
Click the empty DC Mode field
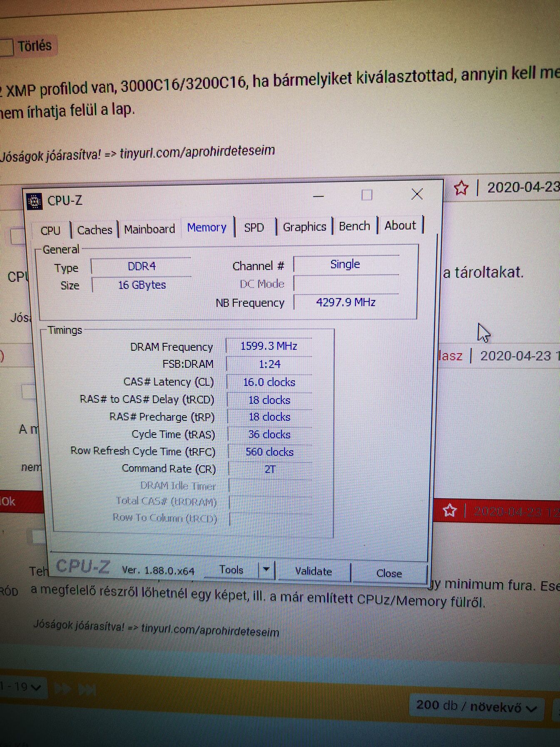coord(346,284)
